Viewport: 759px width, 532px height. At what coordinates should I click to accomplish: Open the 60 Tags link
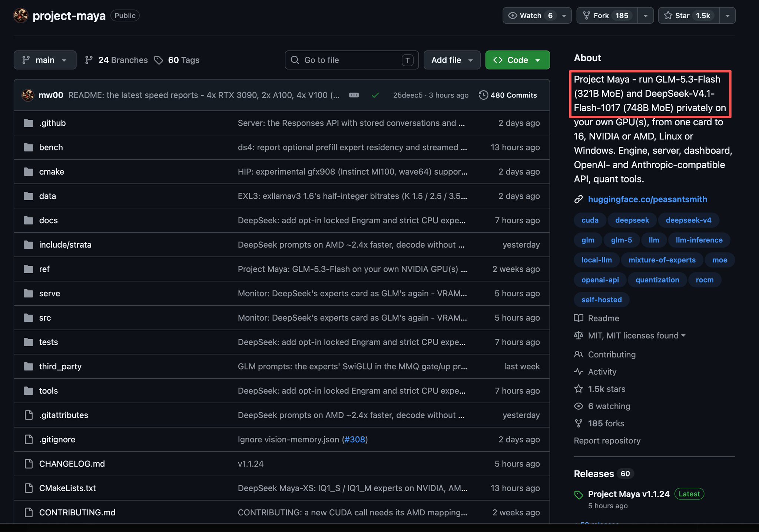177,60
